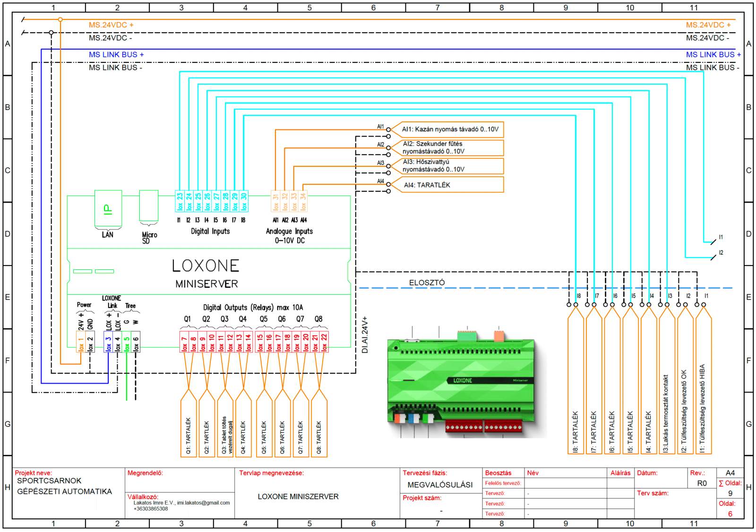Click the imi.lakatos@gmail.com contact email

point(203,503)
